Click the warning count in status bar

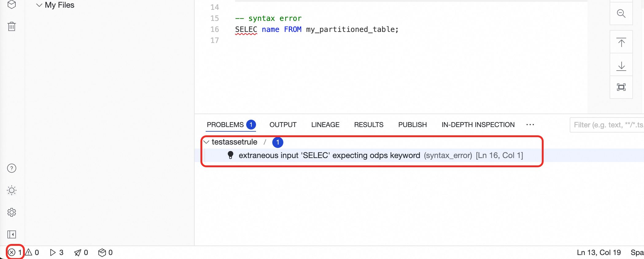(x=32, y=252)
